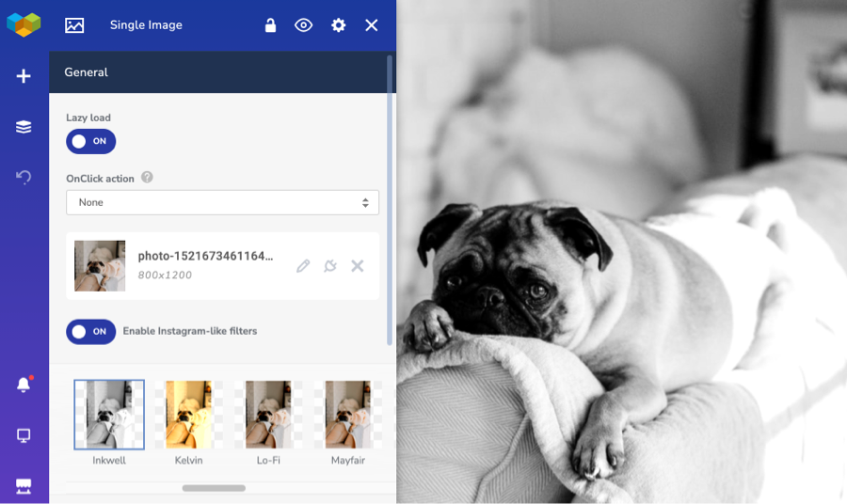Viewport: 847px width, 504px height.
Task: Click the Visual Composer cube logo
Action: pos(24,24)
